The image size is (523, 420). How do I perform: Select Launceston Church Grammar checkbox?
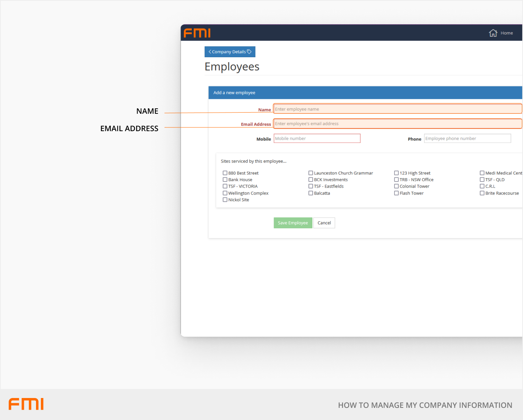pyautogui.click(x=311, y=173)
